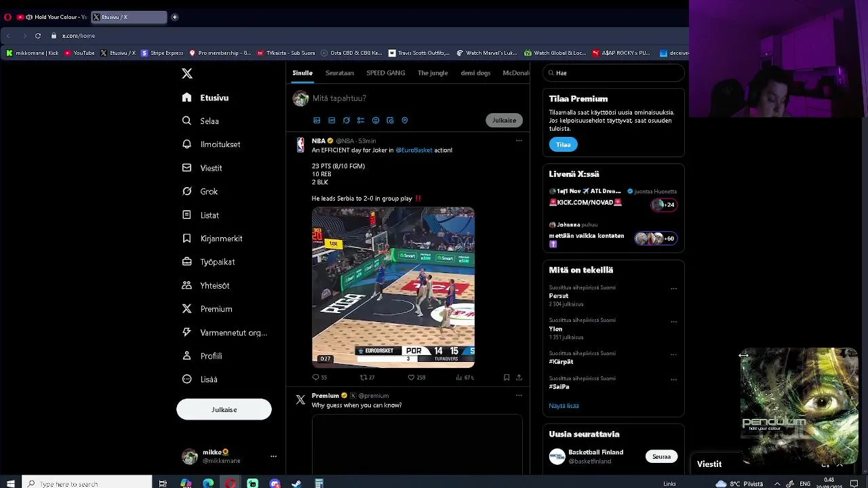Open Varmennetut org verified organizations

[225, 332]
